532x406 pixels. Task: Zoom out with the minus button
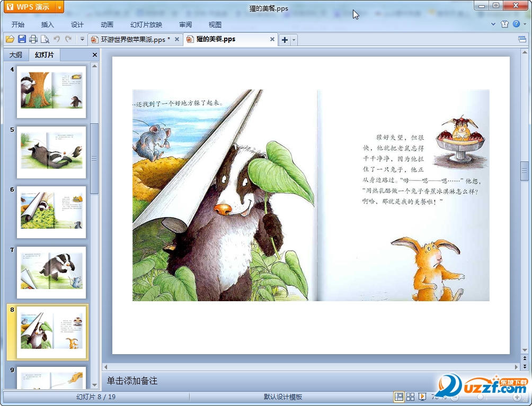(x=455, y=397)
